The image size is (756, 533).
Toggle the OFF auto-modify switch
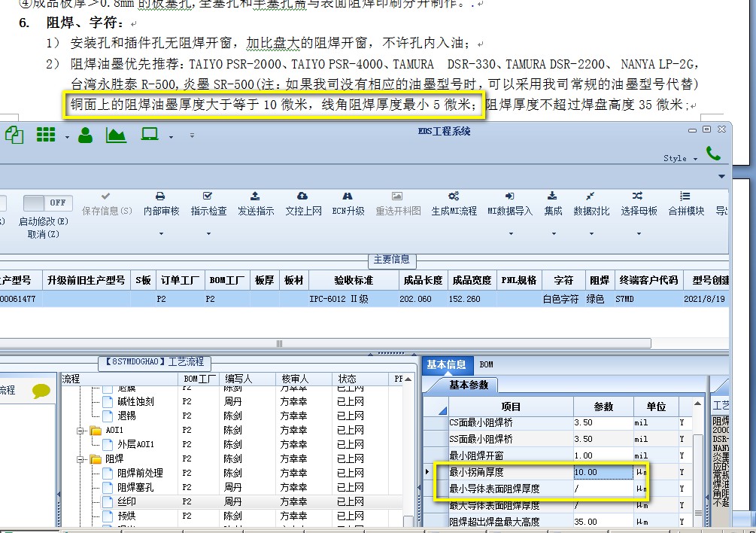coord(47,203)
